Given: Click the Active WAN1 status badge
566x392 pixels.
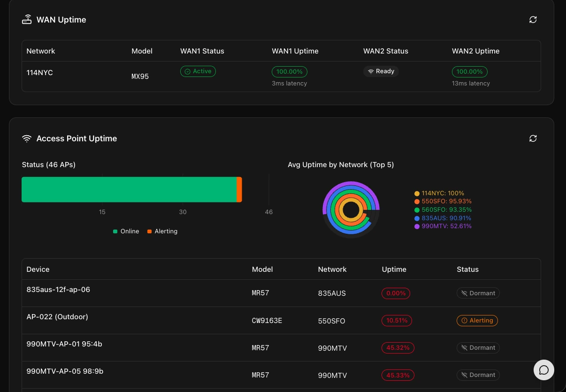Looking at the screenshot, I should point(198,71).
